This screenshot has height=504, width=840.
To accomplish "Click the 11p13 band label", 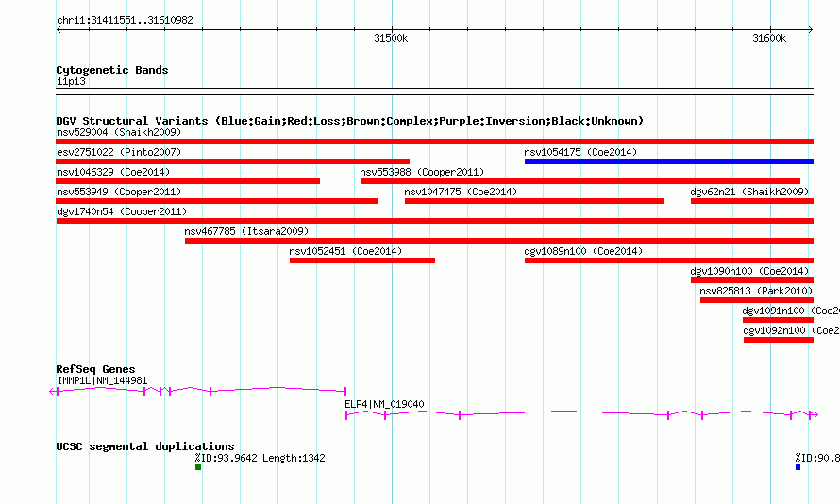I will 71,81.
